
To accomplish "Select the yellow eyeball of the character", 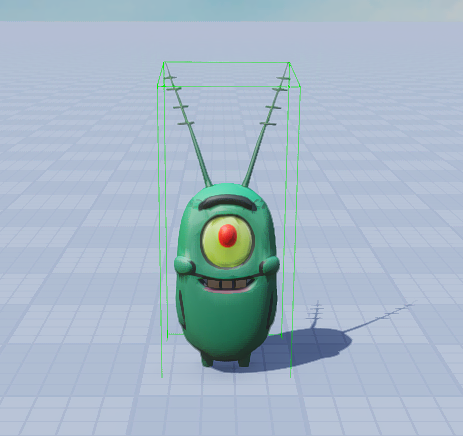I will (x=228, y=242).
